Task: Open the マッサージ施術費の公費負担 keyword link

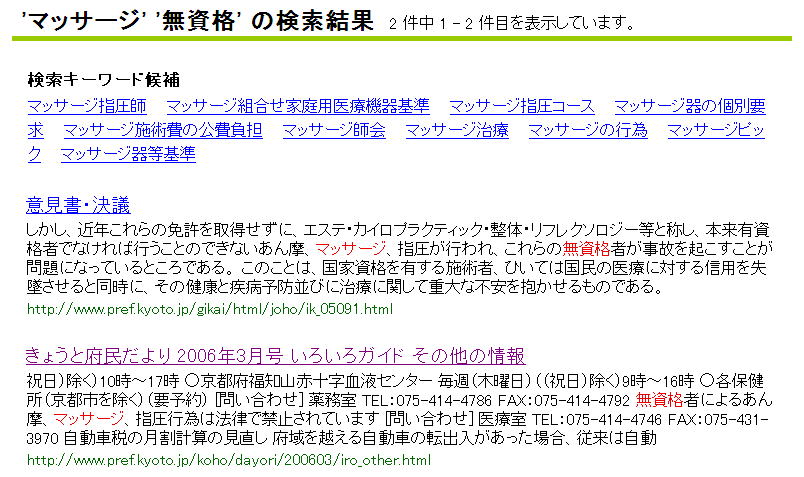Action: [x=163, y=130]
